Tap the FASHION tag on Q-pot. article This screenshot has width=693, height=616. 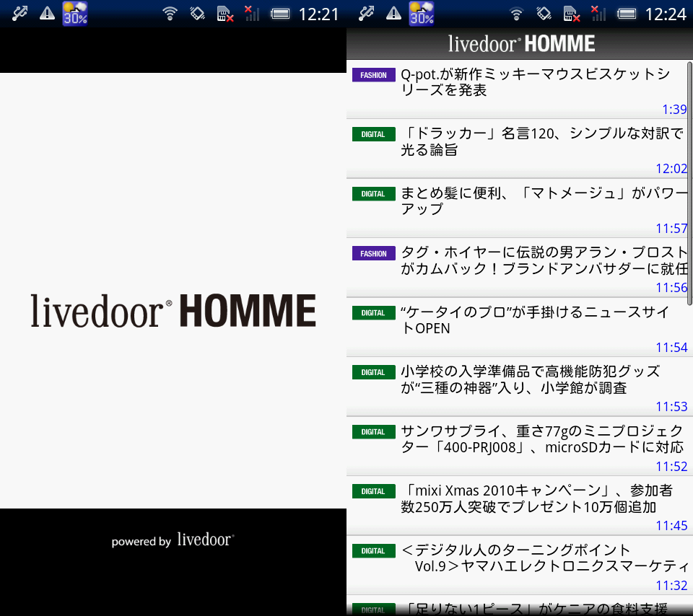(x=373, y=75)
